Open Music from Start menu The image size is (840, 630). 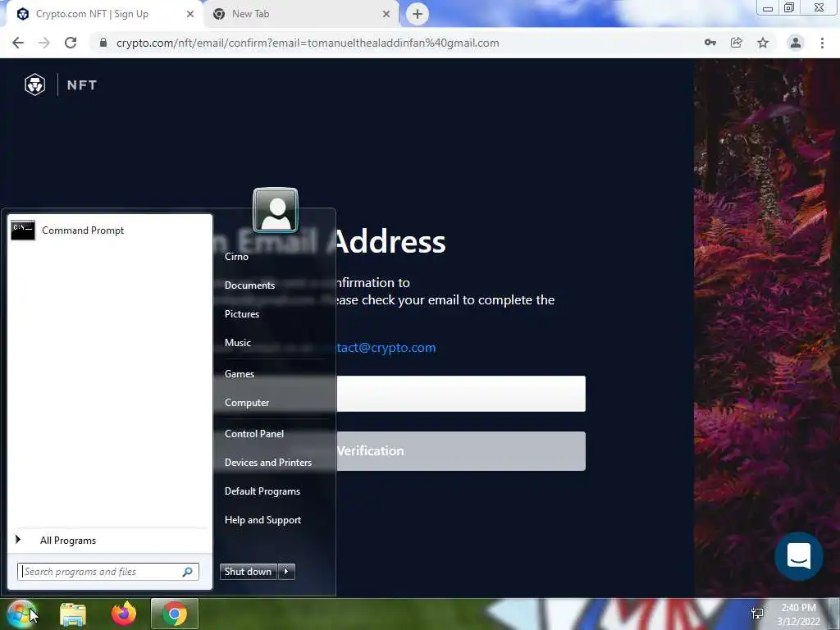(238, 343)
